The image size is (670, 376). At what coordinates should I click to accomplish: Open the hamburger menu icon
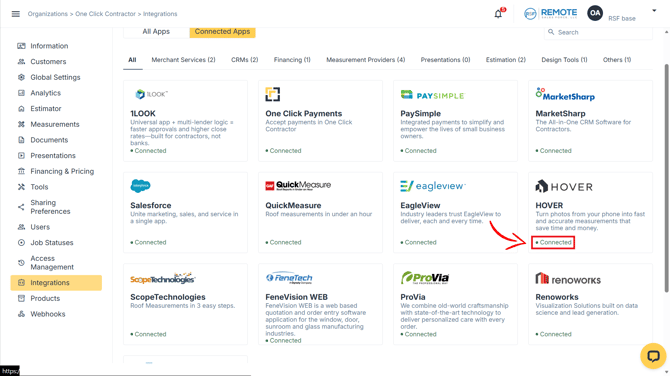pyautogui.click(x=16, y=14)
